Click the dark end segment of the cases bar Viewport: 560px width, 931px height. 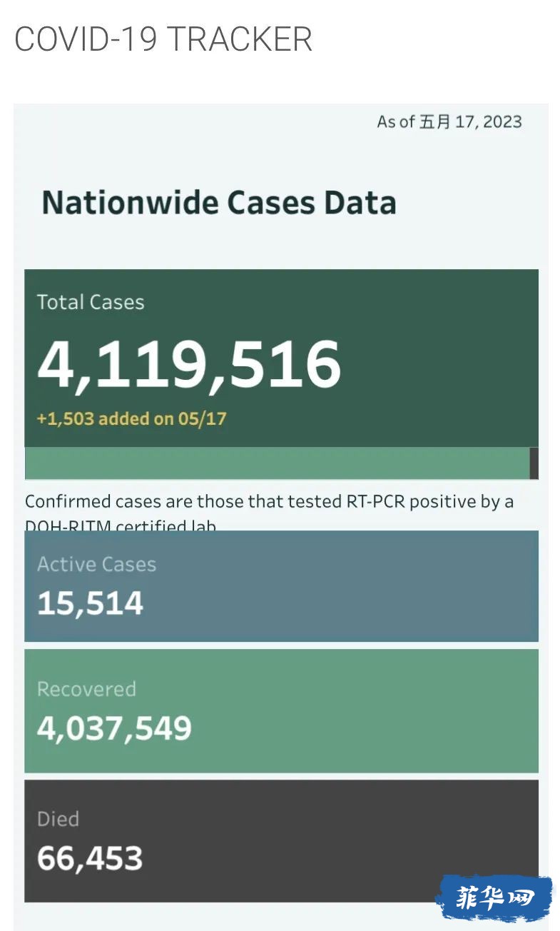pyautogui.click(x=534, y=463)
